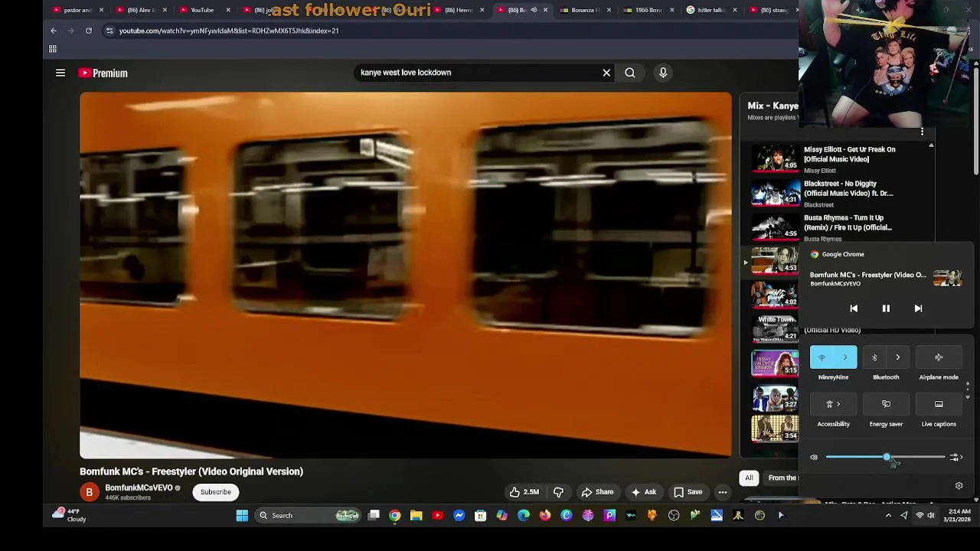Pause playback in the media flyout
This screenshot has height=551, width=980.
coord(886,308)
